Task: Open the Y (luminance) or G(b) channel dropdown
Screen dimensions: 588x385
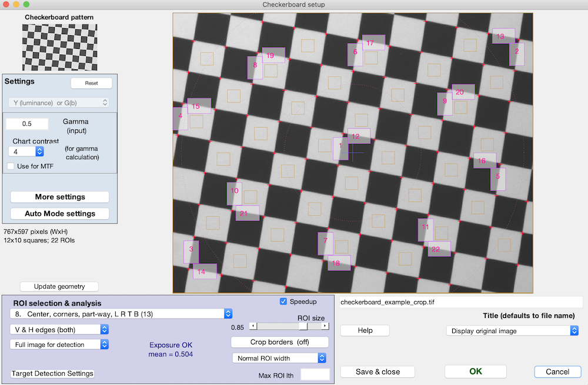Action: pyautogui.click(x=59, y=103)
